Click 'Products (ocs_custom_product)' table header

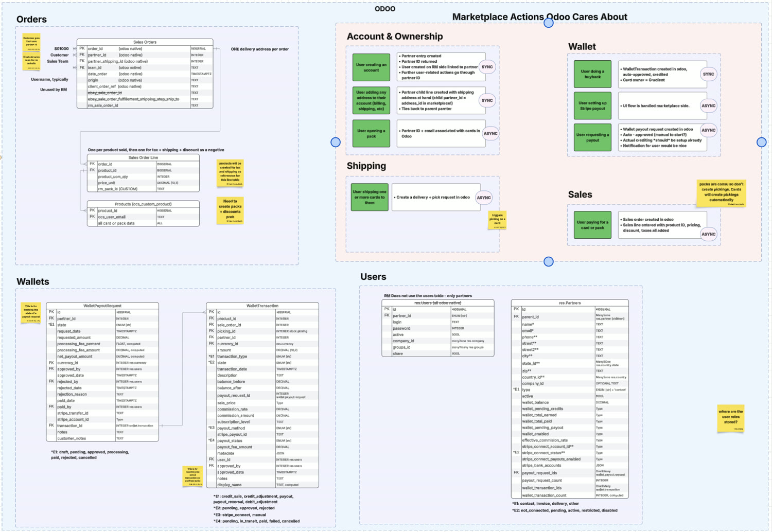(x=143, y=204)
